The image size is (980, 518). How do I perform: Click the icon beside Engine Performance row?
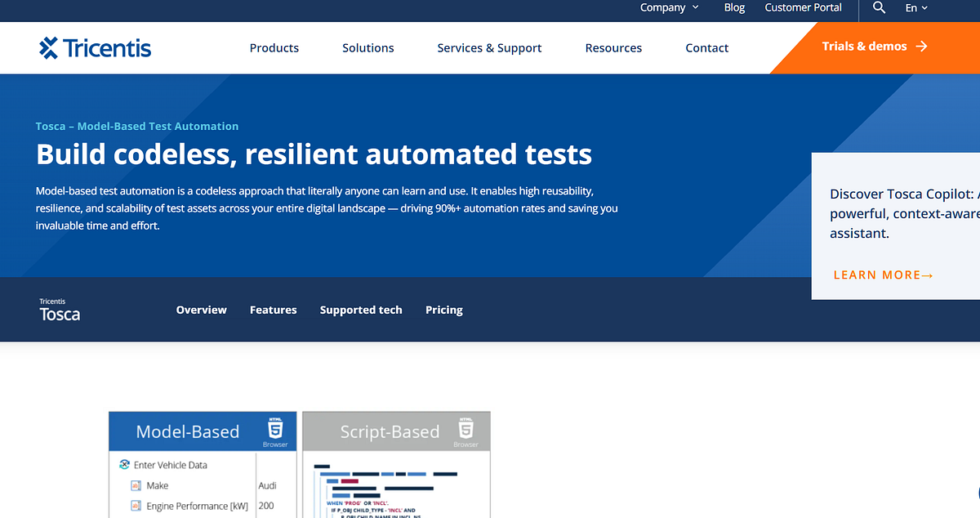[x=136, y=506]
